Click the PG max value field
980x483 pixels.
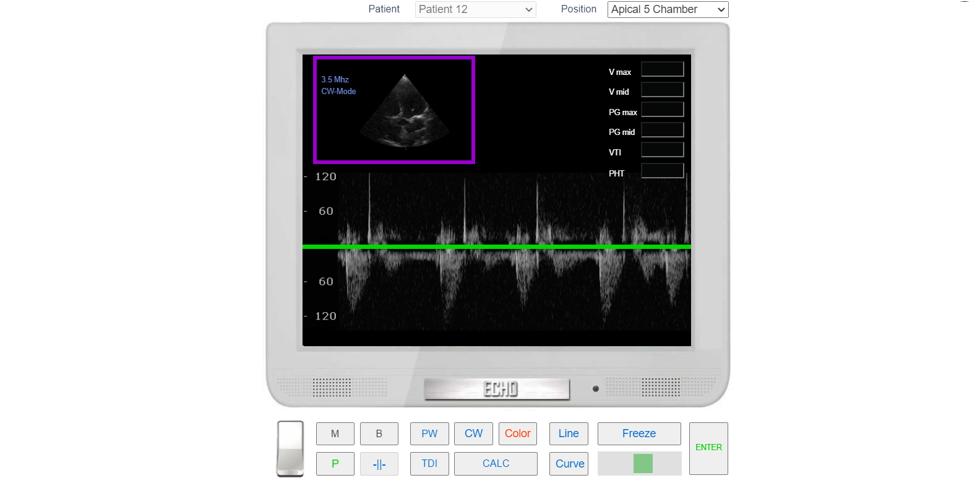[662, 110]
